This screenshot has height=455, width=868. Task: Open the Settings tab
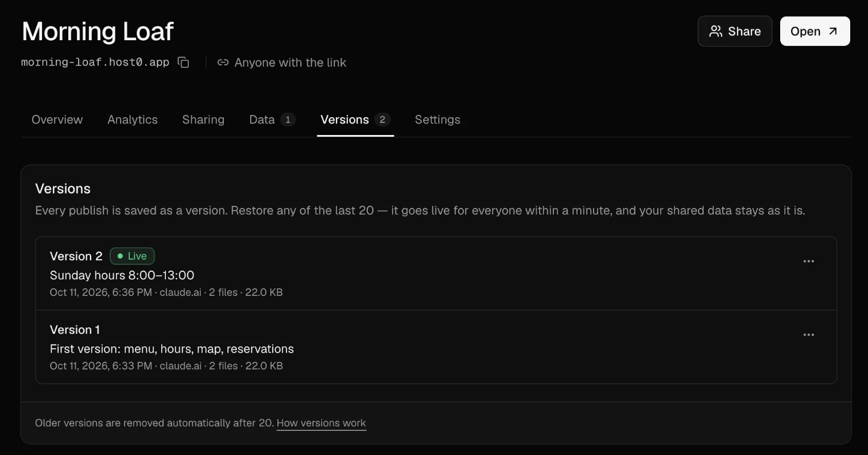[437, 119]
